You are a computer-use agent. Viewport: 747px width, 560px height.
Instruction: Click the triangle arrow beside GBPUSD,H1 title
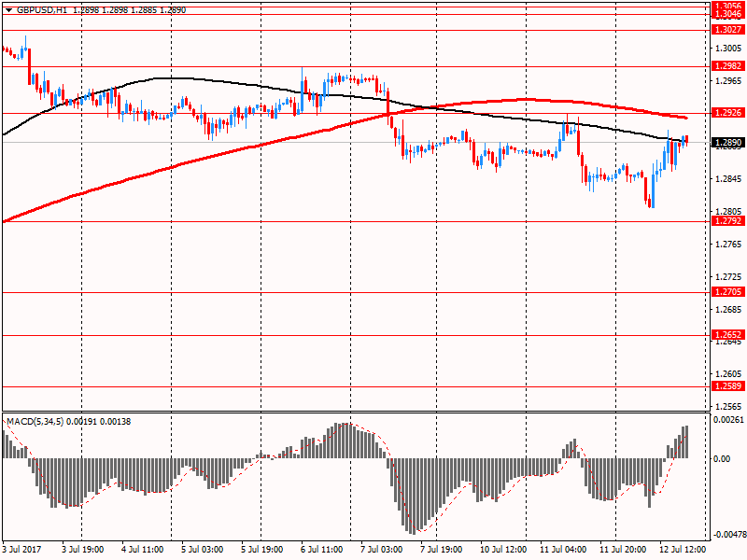coord(7,8)
